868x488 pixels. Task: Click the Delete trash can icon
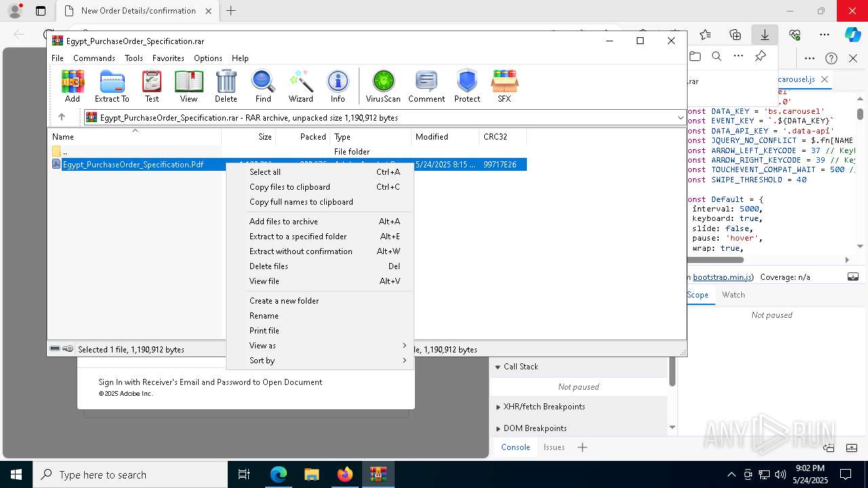(x=226, y=86)
